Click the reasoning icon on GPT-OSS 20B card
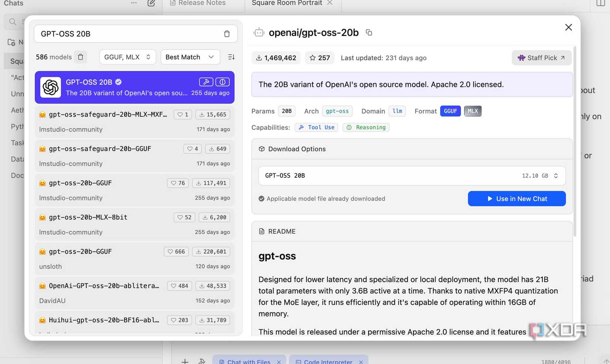Image resolution: width=610 pixels, height=364 pixels. (223, 82)
